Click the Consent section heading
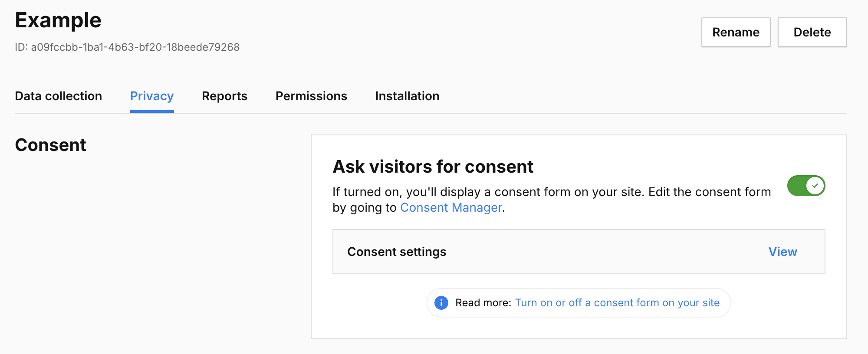 tap(51, 145)
